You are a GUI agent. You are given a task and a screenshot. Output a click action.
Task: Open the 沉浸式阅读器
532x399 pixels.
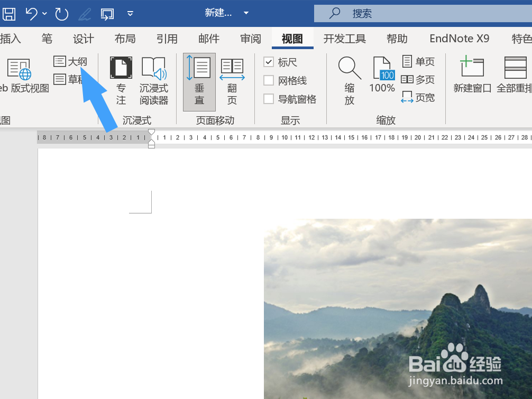(x=154, y=81)
